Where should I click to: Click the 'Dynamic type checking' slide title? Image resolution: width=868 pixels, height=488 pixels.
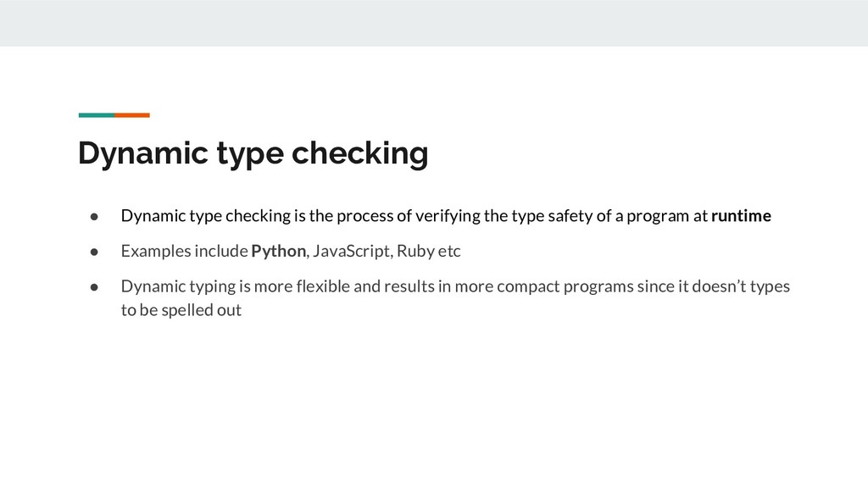pyautogui.click(x=253, y=154)
